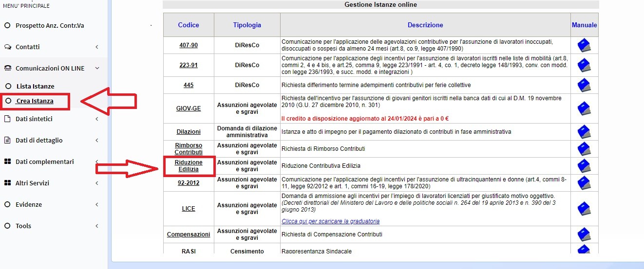Click manual icon for Riduzione Edilizia

(x=584, y=166)
